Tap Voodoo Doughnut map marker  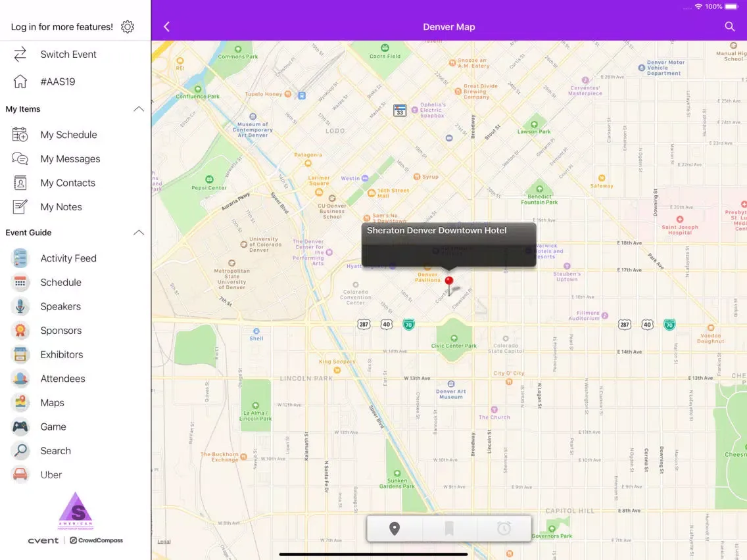pyautogui.click(x=711, y=327)
